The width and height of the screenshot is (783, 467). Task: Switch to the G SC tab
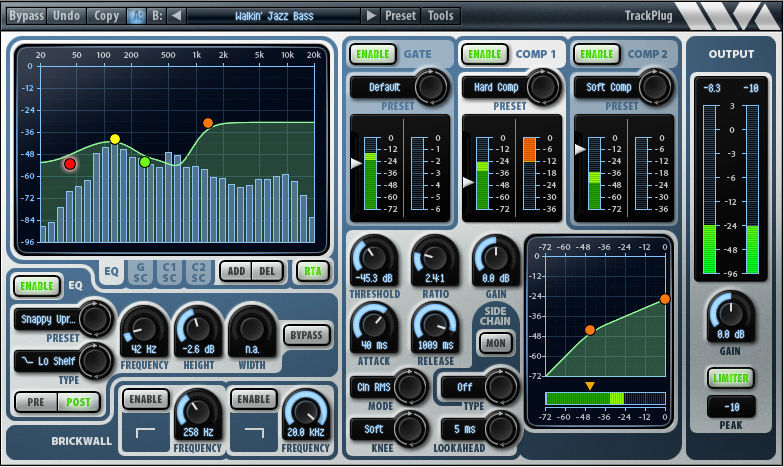click(x=140, y=273)
